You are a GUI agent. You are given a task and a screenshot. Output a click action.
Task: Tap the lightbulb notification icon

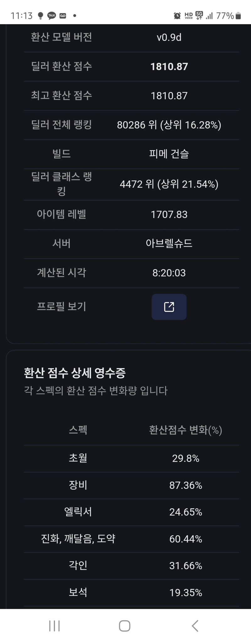point(40,15)
